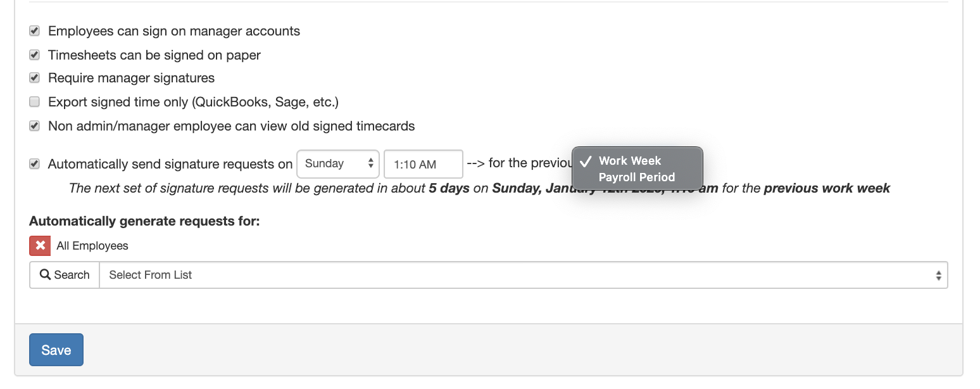Uncheck Non admin/manager employee view old timecards
Screen dimensions: 980x389
35,126
